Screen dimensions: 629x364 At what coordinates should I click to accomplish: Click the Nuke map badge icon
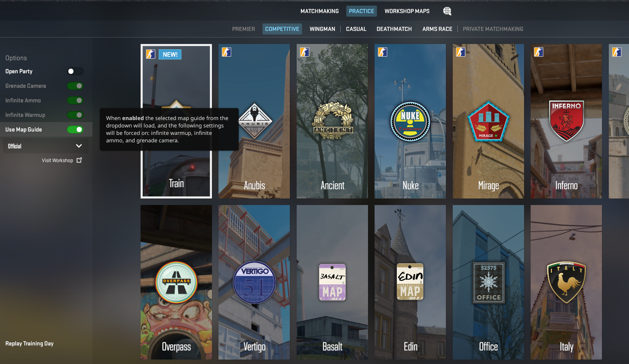(410, 121)
